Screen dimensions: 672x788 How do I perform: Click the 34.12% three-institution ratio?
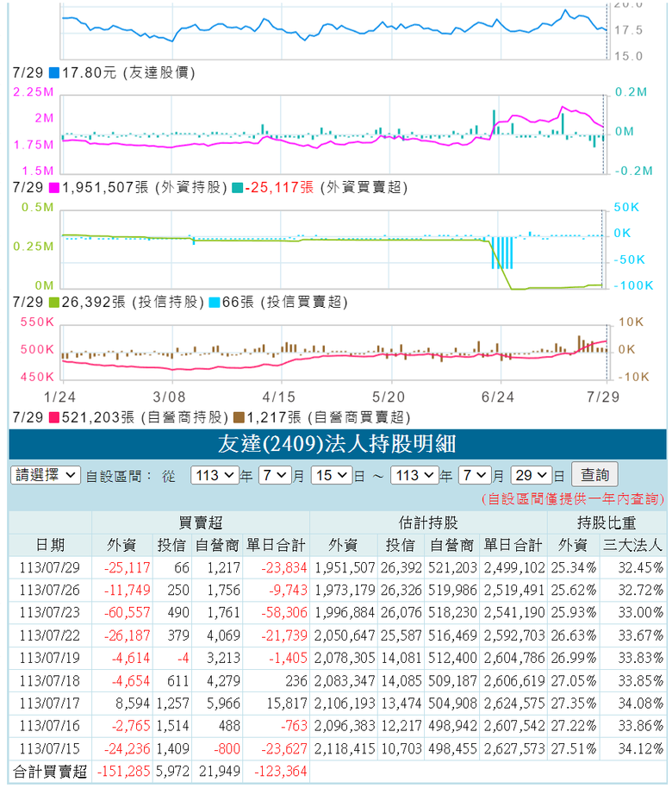point(641,749)
